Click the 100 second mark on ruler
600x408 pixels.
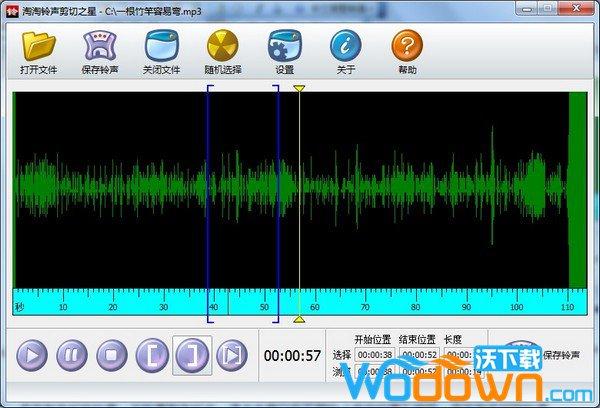click(x=517, y=307)
